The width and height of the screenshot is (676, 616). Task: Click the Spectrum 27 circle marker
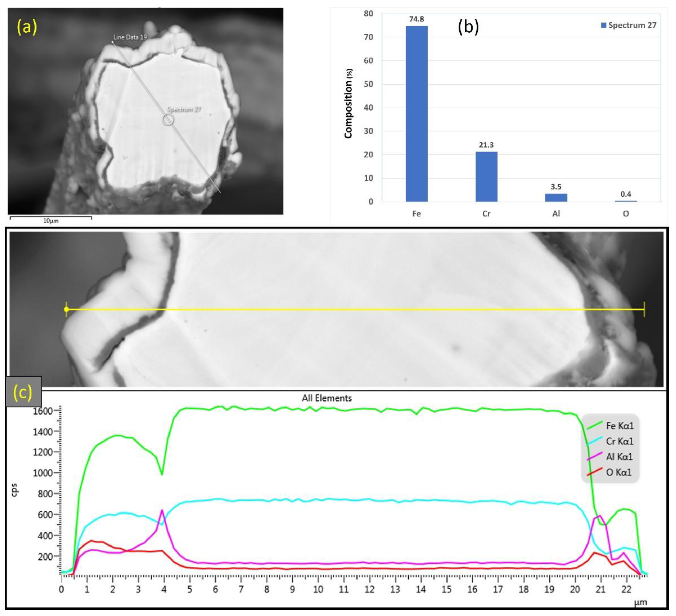click(x=168, y=120)
